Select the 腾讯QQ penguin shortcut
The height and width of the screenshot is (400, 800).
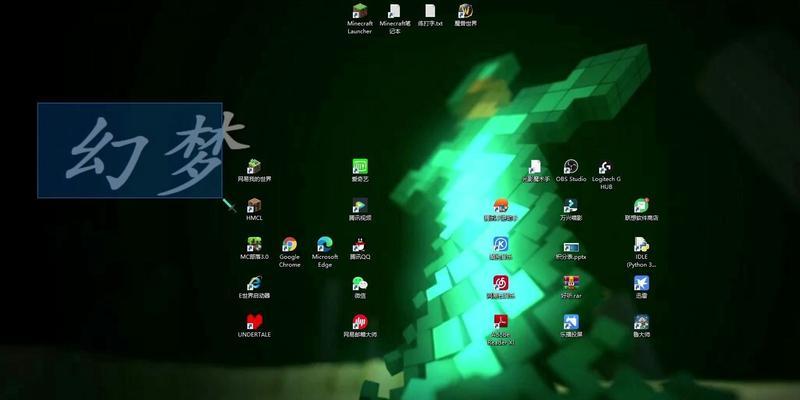coord(360,248)
